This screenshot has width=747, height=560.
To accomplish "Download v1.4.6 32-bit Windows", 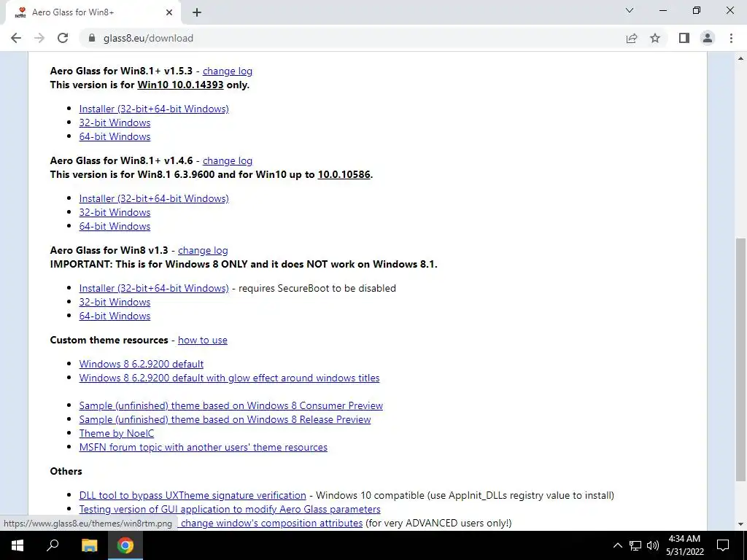I will [115, 212].
